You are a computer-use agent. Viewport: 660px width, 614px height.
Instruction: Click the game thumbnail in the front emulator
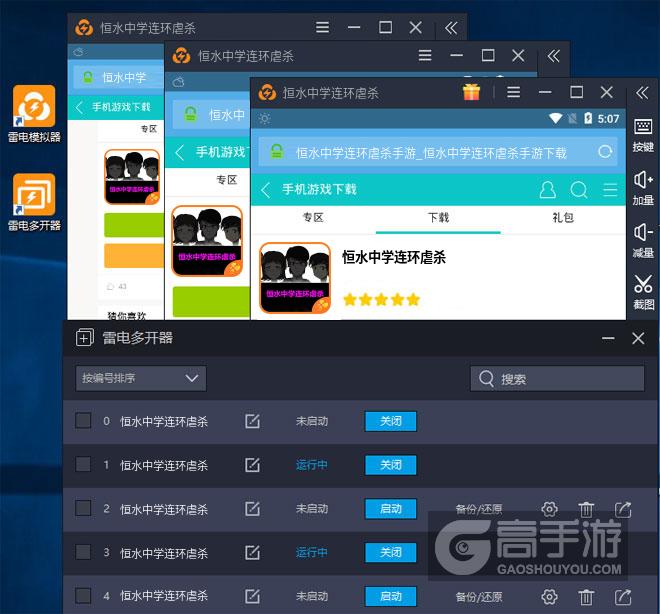tap(295, 278)
